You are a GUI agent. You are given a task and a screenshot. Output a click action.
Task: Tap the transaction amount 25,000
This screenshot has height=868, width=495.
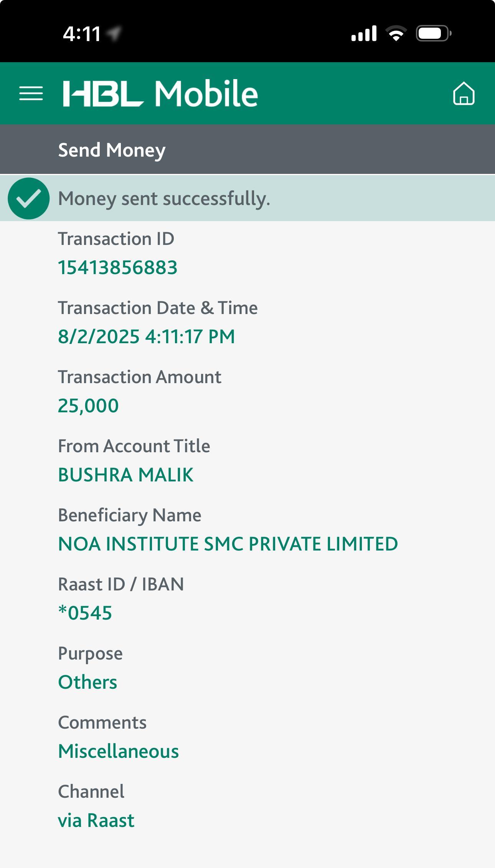(88, 406)
